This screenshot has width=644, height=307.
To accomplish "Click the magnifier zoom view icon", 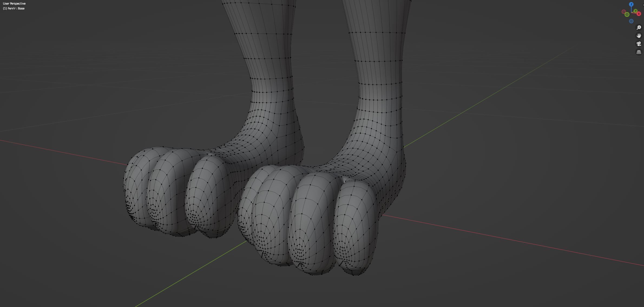I will 639,28.
